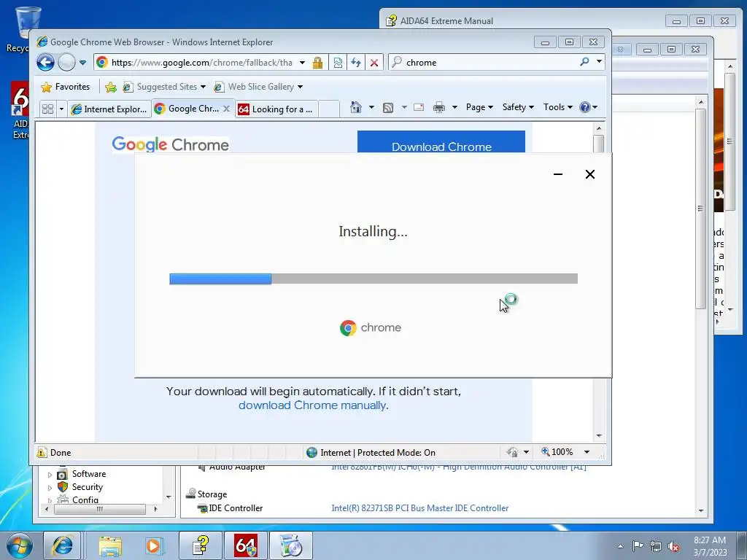Image resolution: width=747 pixels, height=560 pixels.
Task: Click the AIDA64 tree horizontal scrollbar
Action: [x=100, y=509]
